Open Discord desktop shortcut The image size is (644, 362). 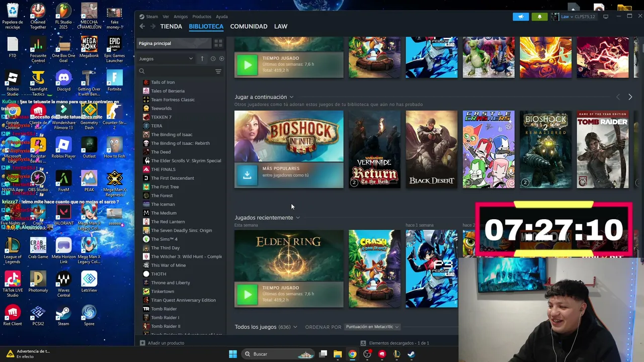pos(63,81)
